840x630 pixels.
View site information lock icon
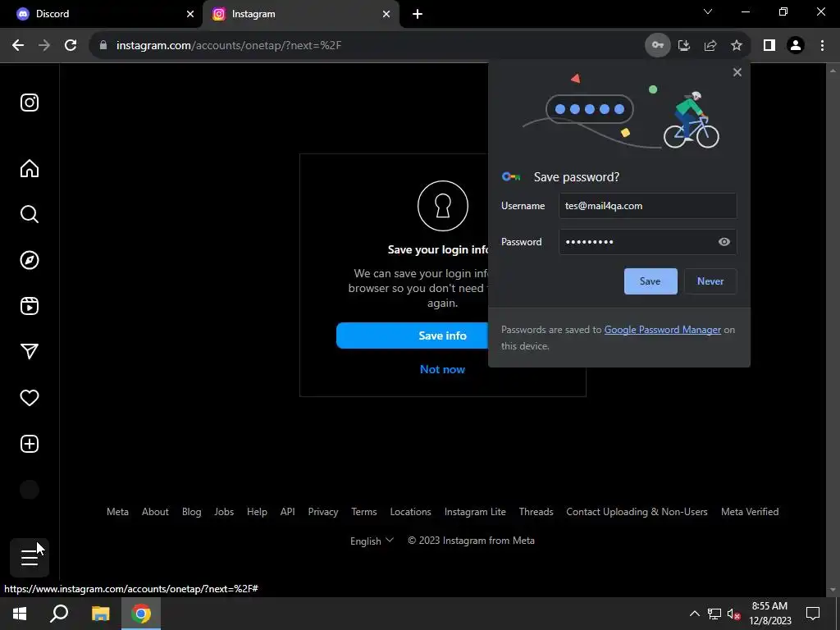point(103,45)
